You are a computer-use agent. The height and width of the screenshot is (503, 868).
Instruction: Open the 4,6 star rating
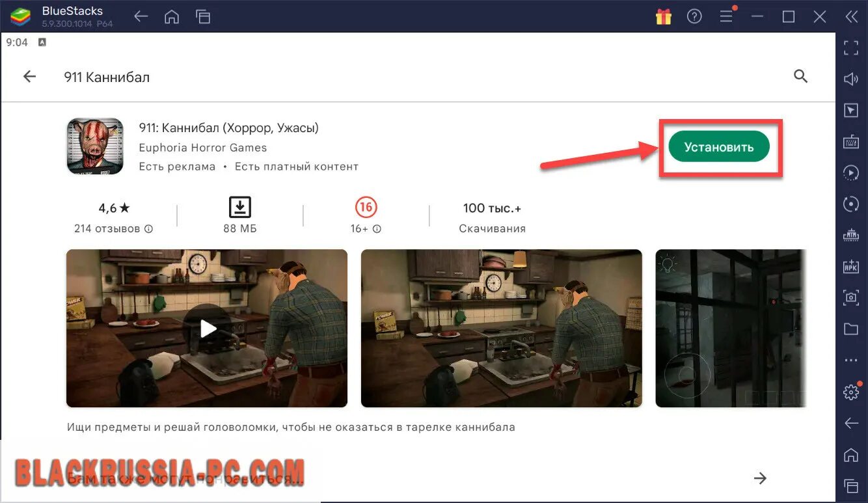[x=114, y=208]
